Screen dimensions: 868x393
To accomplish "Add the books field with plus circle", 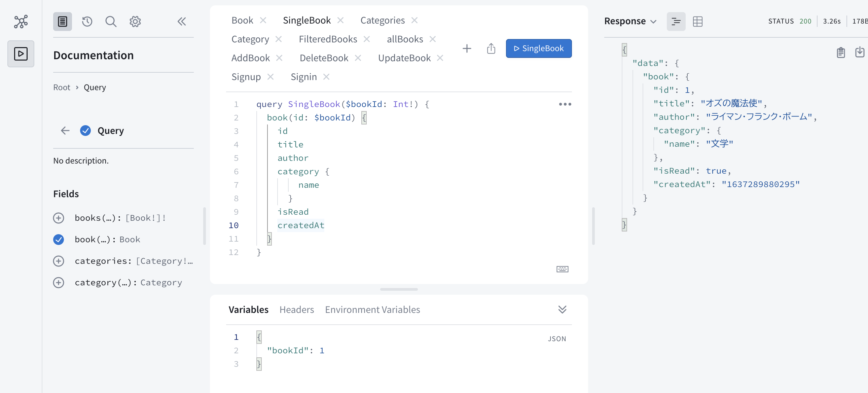I will (x=59, y=218).
